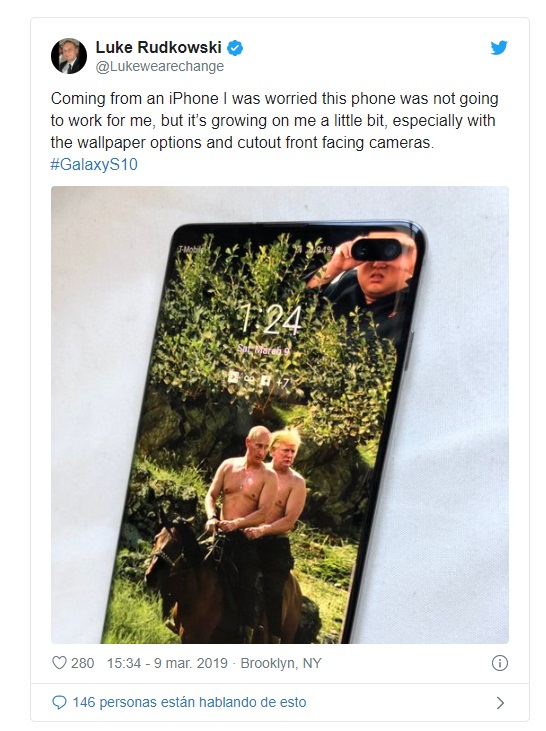Image resolution: width=546 pixels, height=731 pixels.
Task: Open the tweet info circle icon
Action: (x=500, y=663)
